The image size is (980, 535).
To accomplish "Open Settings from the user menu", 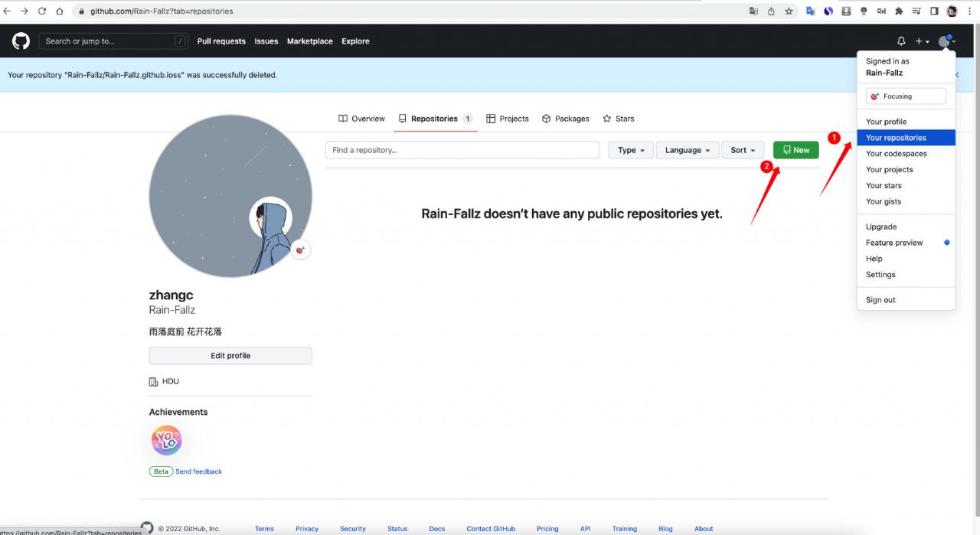I will pyautogui.click(x=906, y=275).
